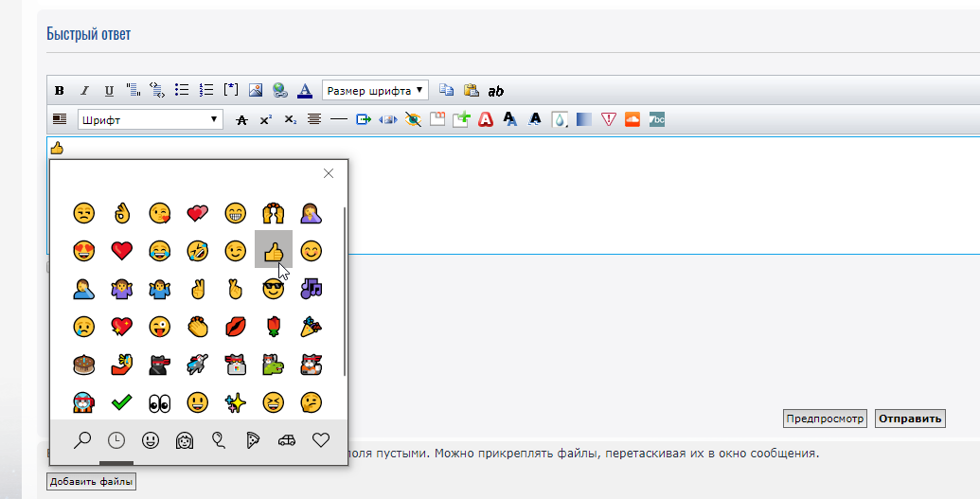Embed SoundCloud with the orange cloud icon
This screenshot has width=980, height=499.
coord(633,118)
